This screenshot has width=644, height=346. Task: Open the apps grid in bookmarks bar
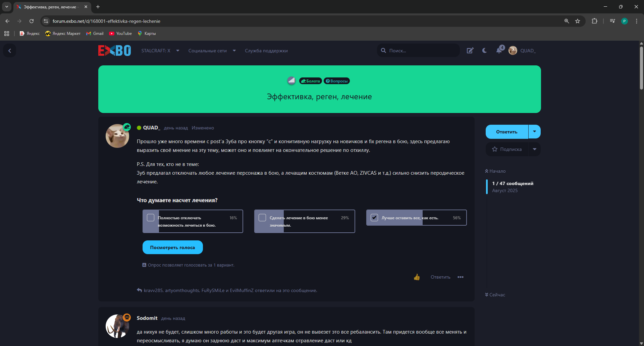(x=7, y=34)
